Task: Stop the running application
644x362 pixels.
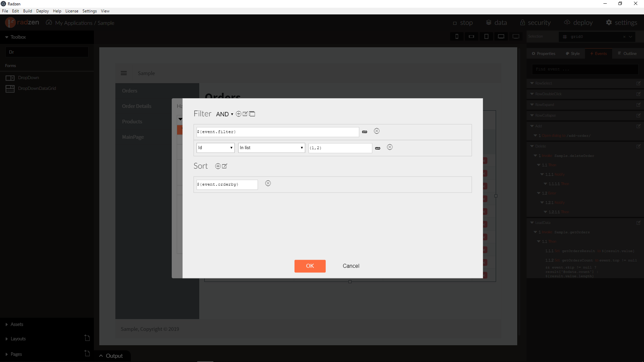Action: (x=463, y=23)
